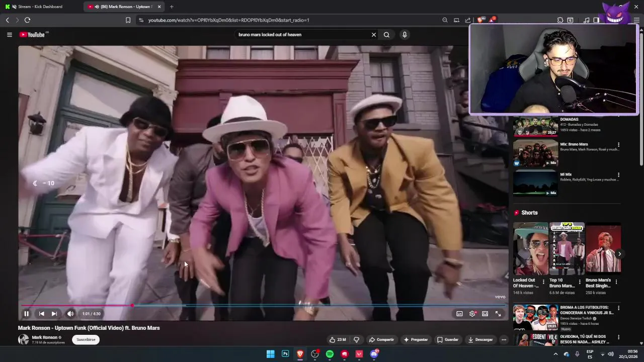Open the zoom out magnifier in address bar
This screenshot has width=644, height=362.
click(x=445, y=20)
